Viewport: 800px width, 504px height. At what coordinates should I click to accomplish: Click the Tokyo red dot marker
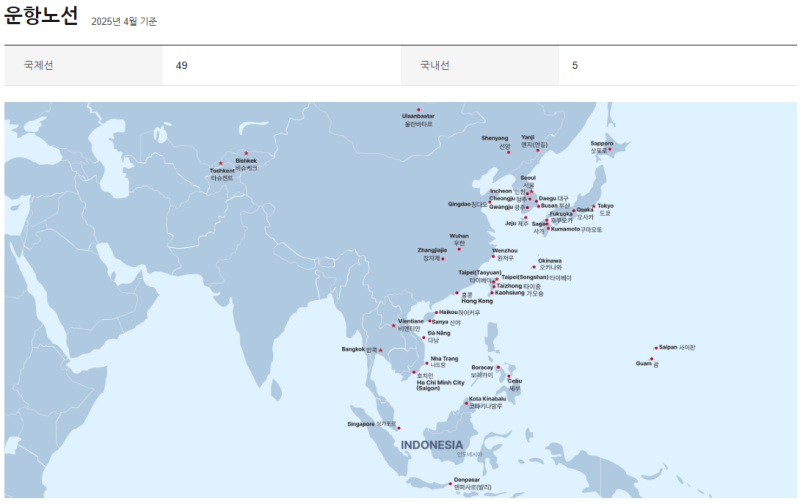594,207
